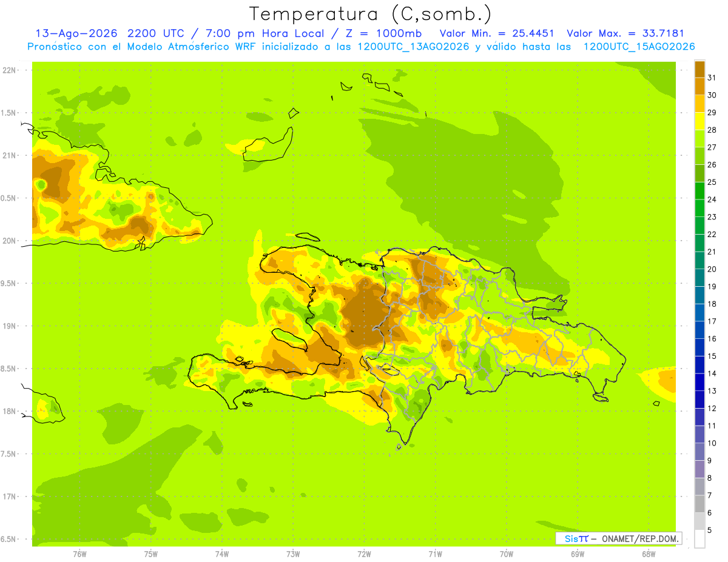728x562 pixels.
Task: Click the legend value '22'
Action: (712, 234)
